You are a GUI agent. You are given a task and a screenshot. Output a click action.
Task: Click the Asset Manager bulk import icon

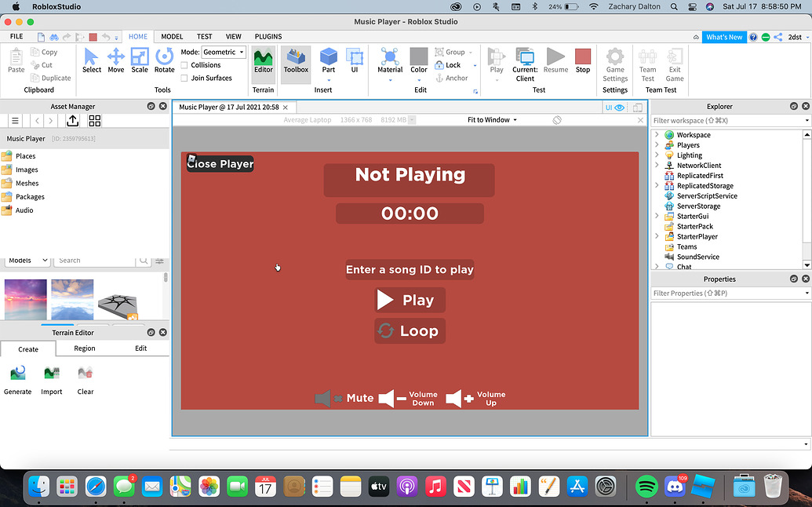[72, 121]
